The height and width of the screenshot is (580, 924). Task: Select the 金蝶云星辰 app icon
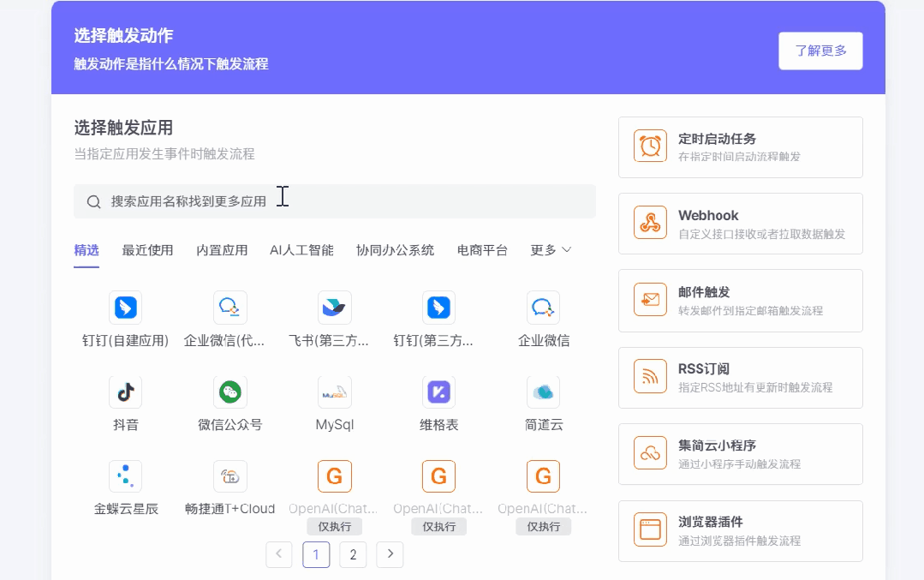126,476
